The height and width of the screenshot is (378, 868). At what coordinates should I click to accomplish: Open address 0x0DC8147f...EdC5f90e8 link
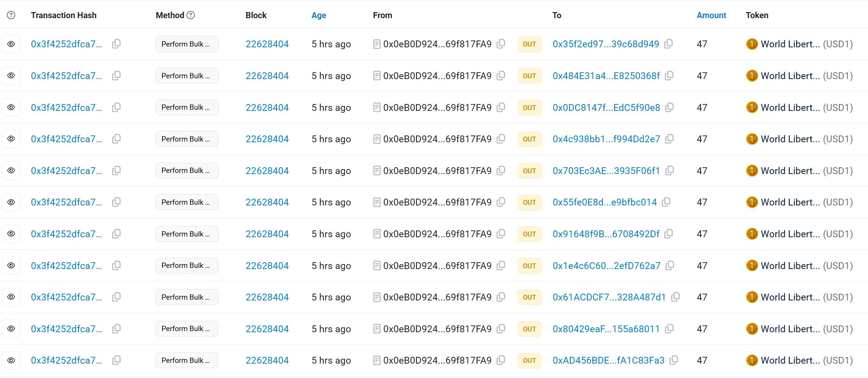(606, 107)
